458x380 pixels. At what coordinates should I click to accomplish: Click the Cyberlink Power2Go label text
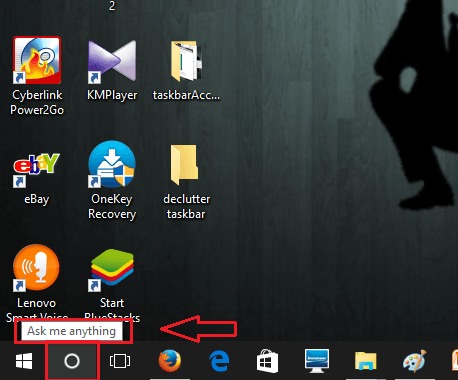37,102
